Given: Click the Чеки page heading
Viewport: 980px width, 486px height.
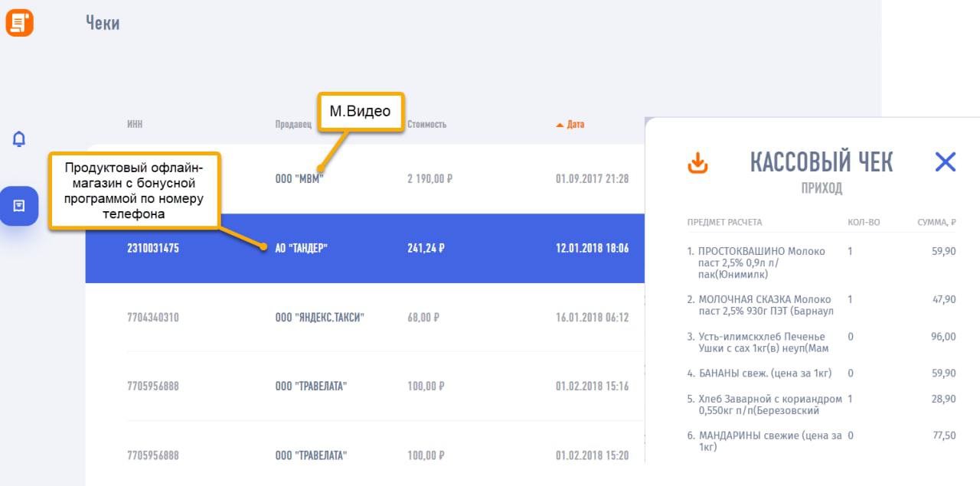Looking at the screenshot, I should tap(103, 23).
